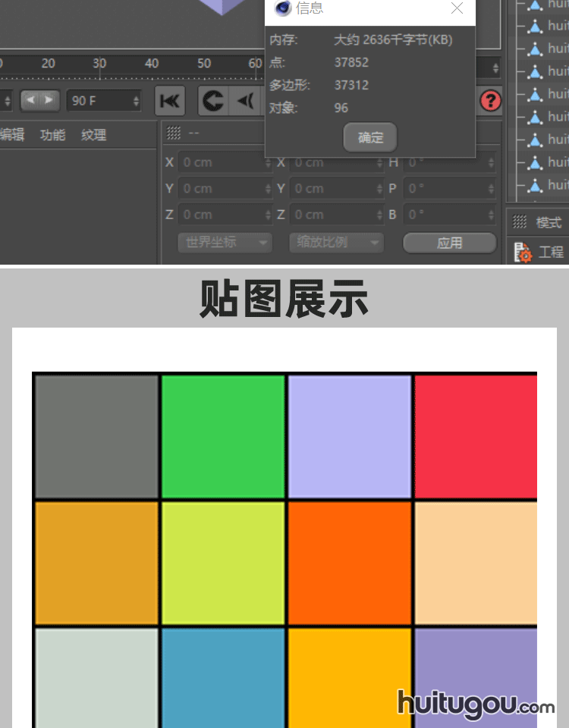Open the 纹理 menu
Image resolution: width=569 pixels, height=728 pixels.
[93, 135]
